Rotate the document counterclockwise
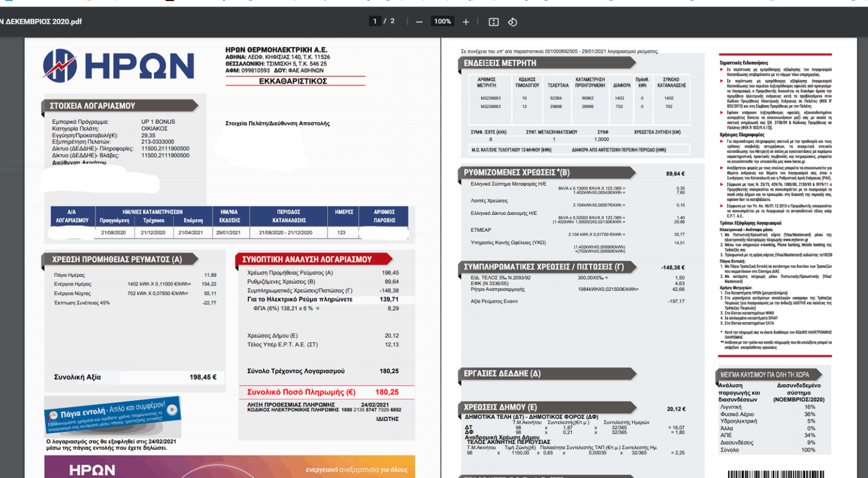868x478 pixels. coord(512,22)
